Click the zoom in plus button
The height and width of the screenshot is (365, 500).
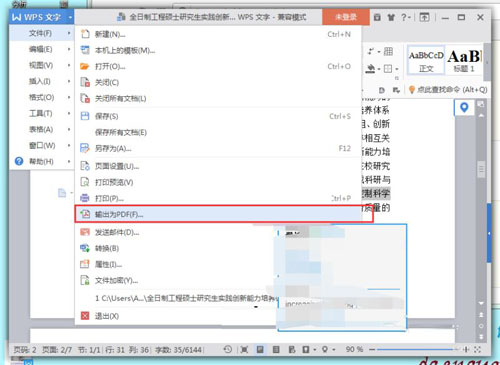[466, 349]
